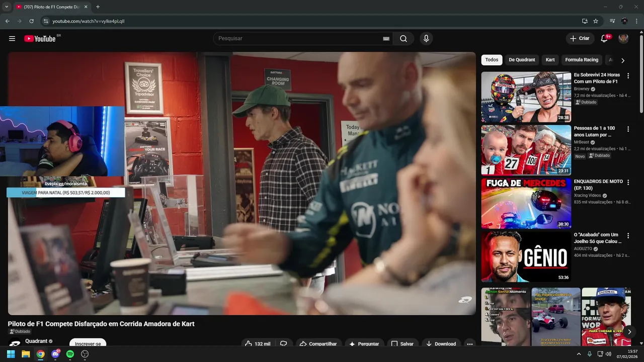Viewport: 644px width, 362px height.
Task: Open options for O Acabado com Um Joelho video
Action: (x=628, y=236)
